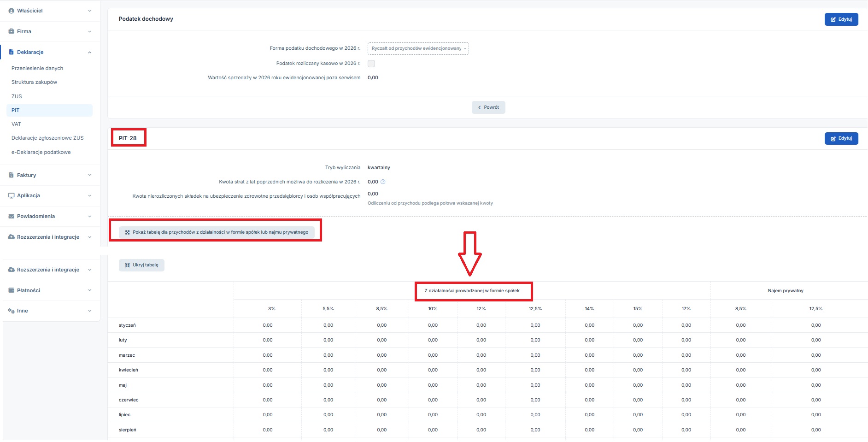Click the PIT-28 section heading

(x=128, y=138)
